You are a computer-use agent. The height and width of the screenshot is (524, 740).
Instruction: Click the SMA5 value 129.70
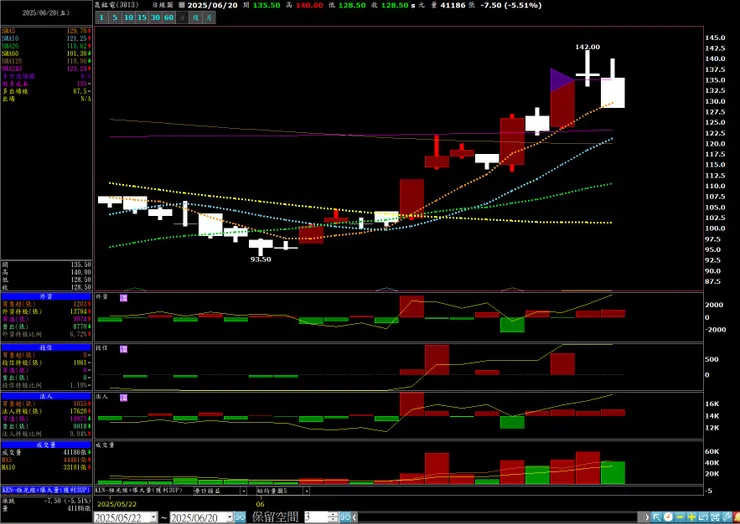point(77,31)
